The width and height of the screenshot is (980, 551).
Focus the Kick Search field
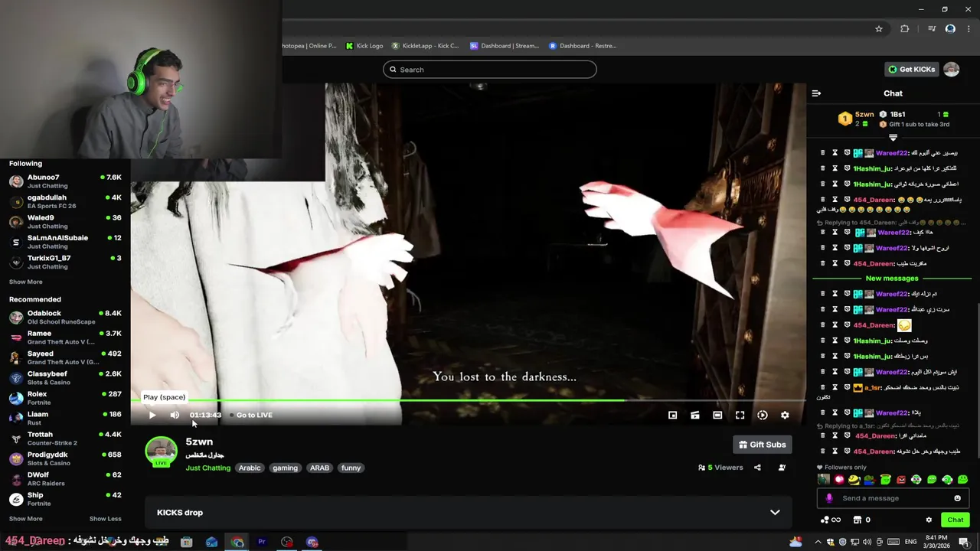490,70
